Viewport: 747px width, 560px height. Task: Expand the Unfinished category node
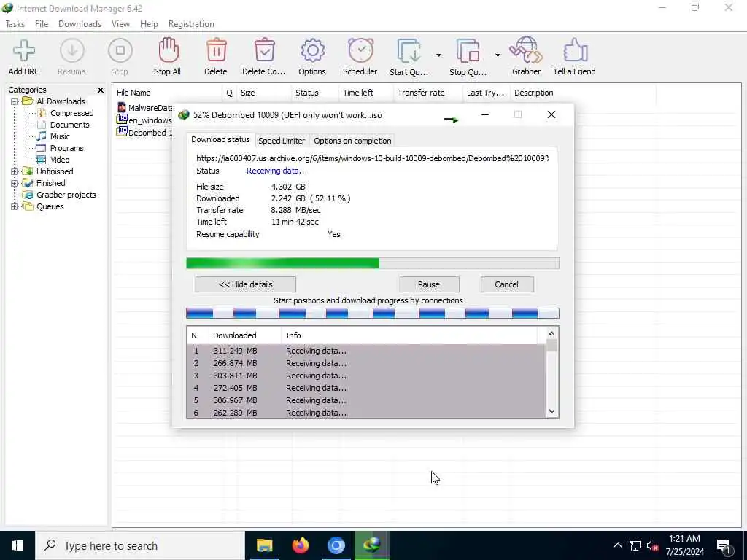point(15,171)
